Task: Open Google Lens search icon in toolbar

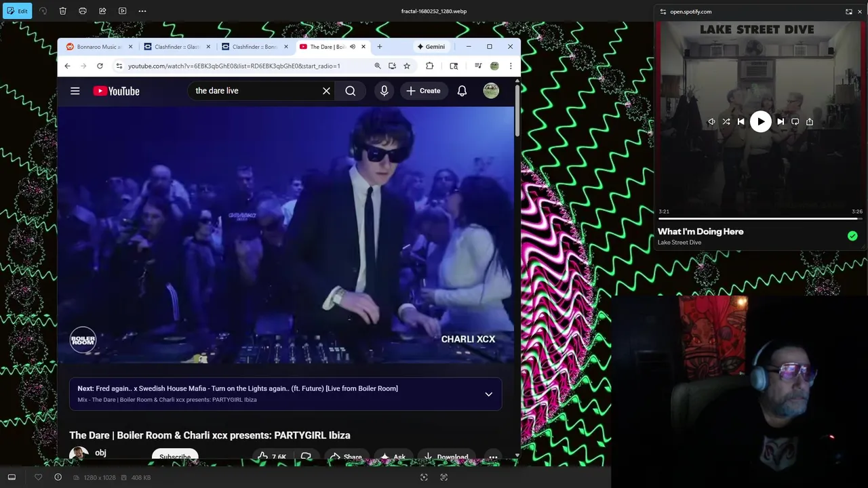Action: [x=454, y=66]
